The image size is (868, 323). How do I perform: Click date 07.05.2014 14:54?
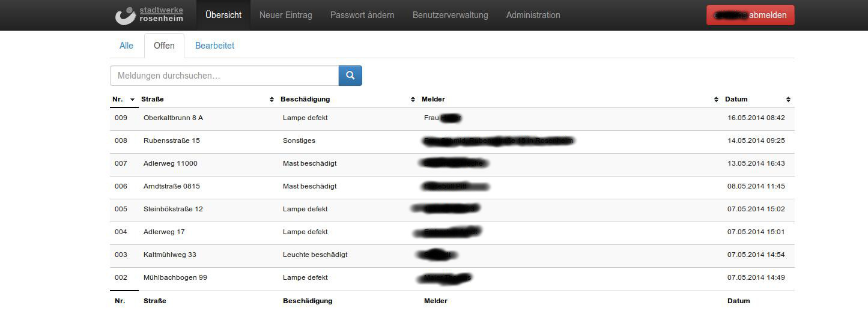point(756,255)
